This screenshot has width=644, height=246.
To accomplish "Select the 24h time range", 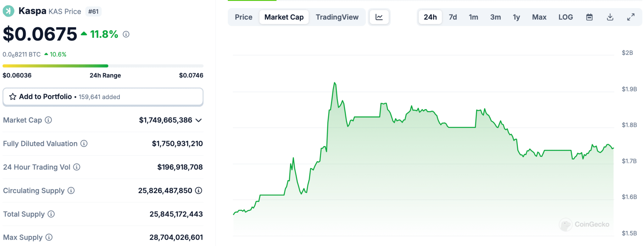I will [430, 17].
